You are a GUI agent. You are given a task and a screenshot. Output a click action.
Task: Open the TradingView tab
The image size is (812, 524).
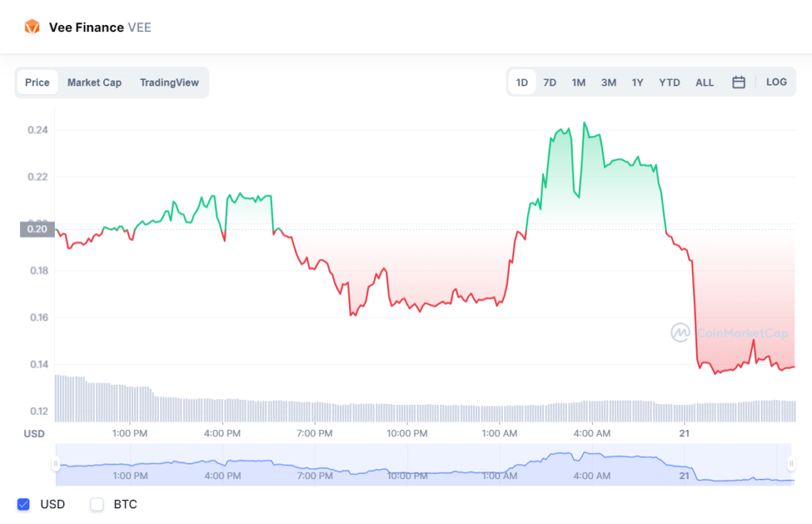point(169,82)
